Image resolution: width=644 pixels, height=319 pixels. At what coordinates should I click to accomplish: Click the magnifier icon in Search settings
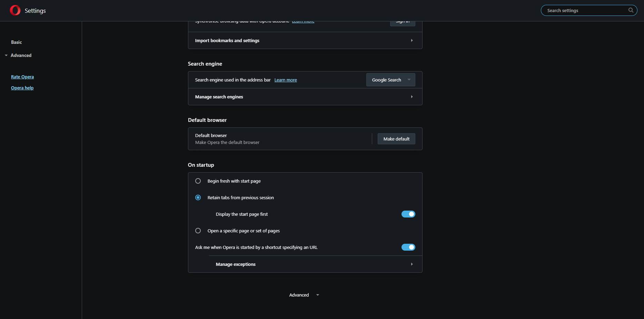631,10
